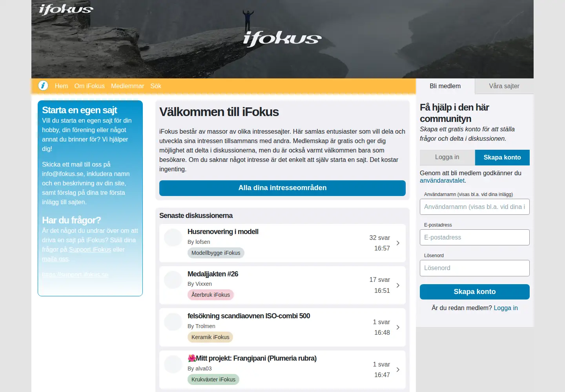The height and width of the screenshot is (392, 565).
Task: Go to Hem in the navigation bar
Action: pyautogui.click(x=62, y=86)
